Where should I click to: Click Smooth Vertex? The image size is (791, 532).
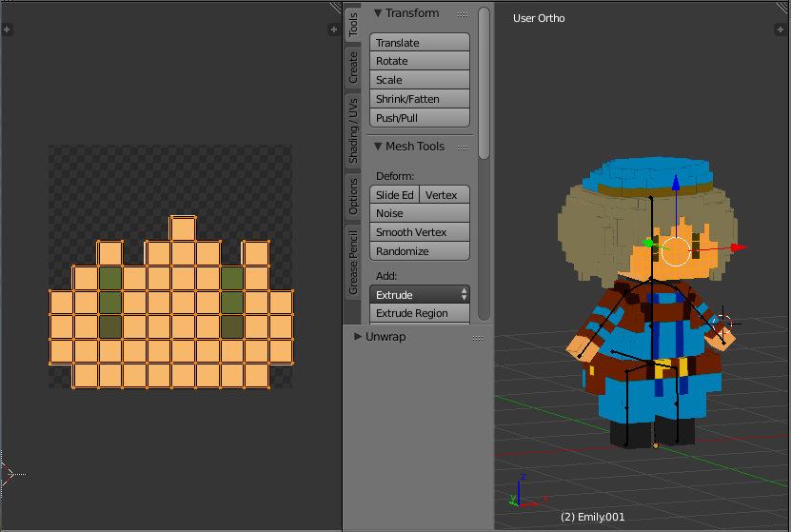tap(420, 232)
